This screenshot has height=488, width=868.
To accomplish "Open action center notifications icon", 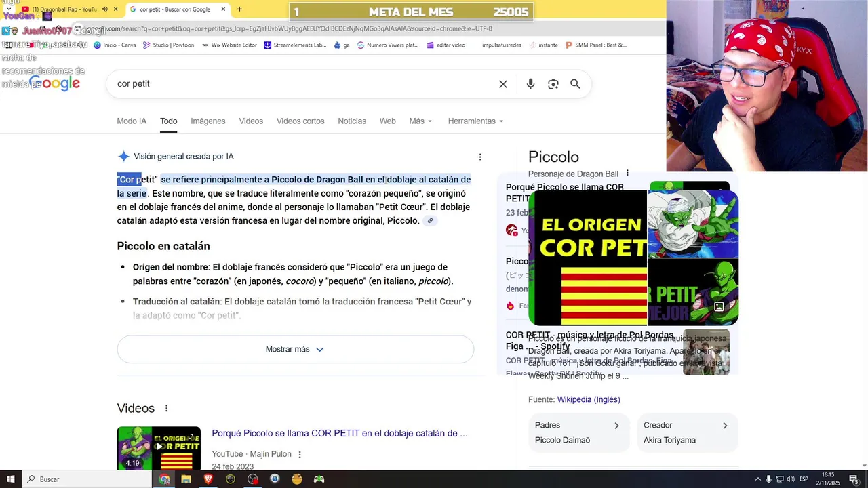I will click(x=854, y=479).
